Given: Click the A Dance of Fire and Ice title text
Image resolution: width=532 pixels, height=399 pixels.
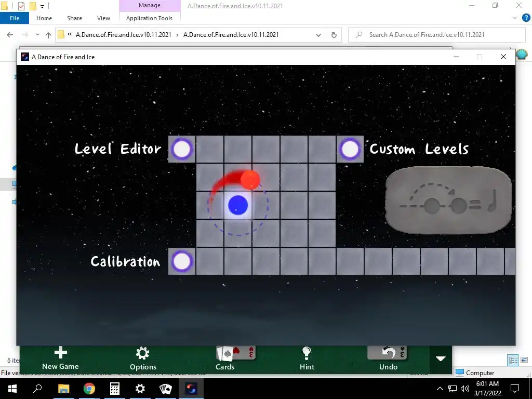Looking at the screenshot, I should tap(63, 57).
